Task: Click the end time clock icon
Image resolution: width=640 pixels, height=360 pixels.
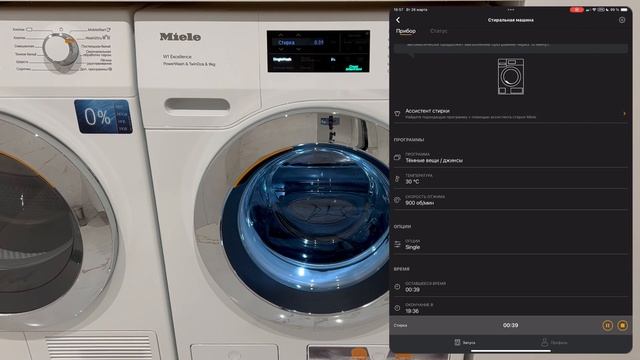Action: click(x=397, y=308)
